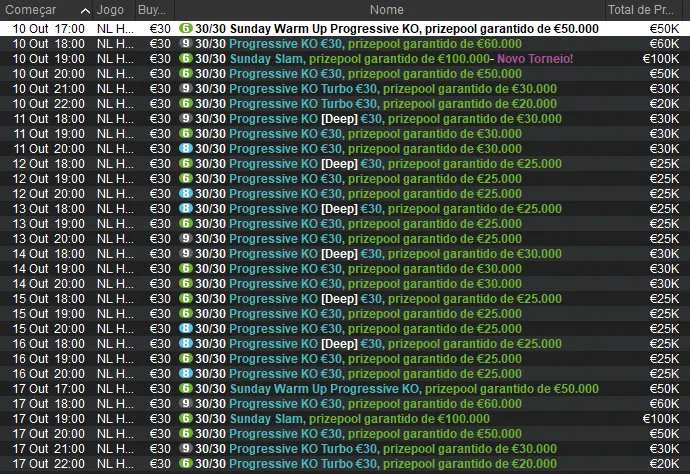
Task: Click the NL H... game cell on 14 Out 20:00
Action: [x=115, y=283]
